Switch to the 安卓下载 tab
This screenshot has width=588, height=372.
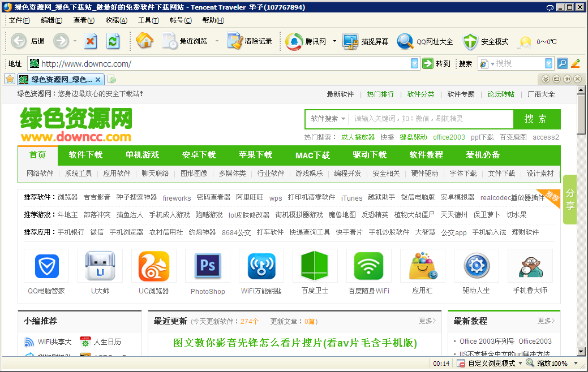199,155
